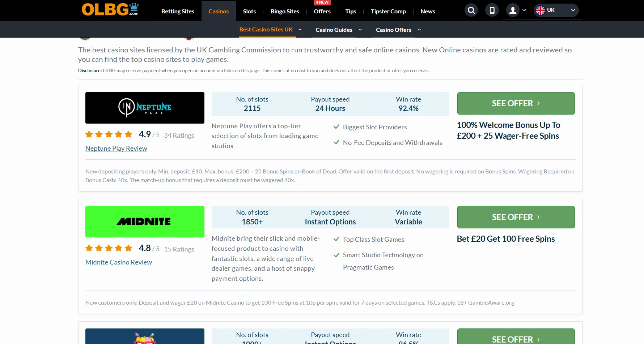Click the OLBG home logo
The height and width of the screenshot is (344, 644).
click(x=110, y=10)
